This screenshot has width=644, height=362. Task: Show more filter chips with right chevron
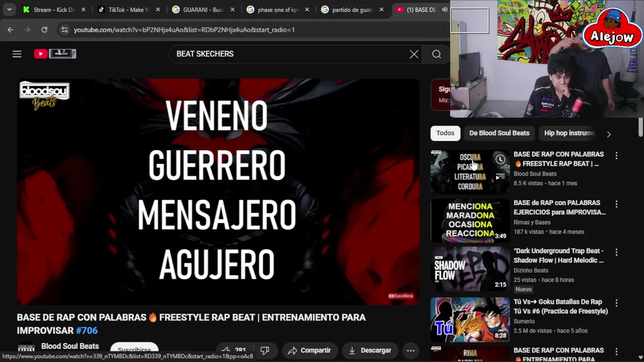(609, 134)
